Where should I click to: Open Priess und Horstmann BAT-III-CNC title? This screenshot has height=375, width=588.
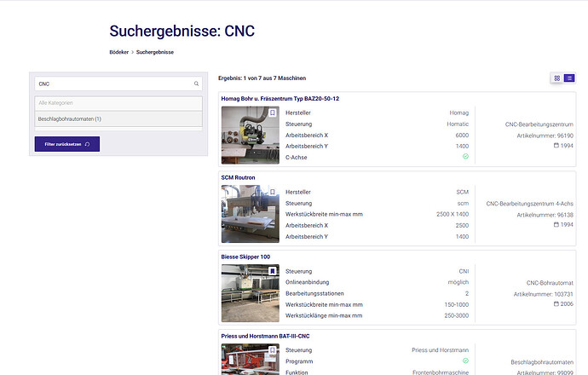tap(266, 336)
